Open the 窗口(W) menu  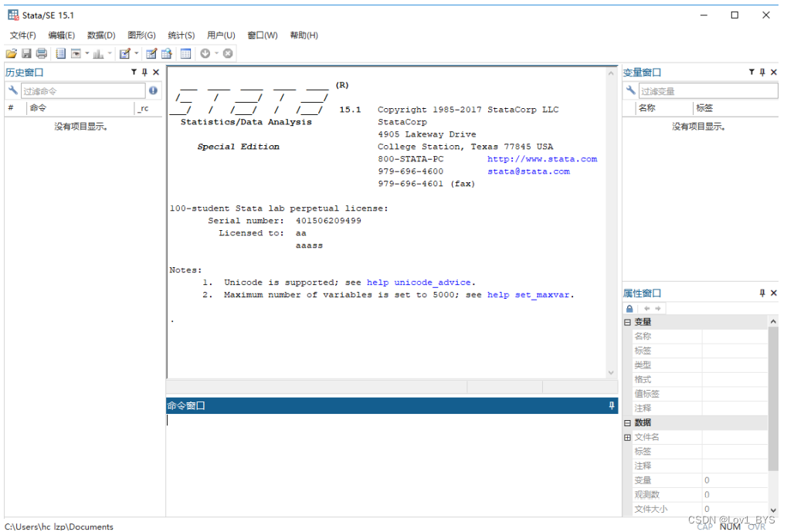pyautogui.click(x=263, y=36)
